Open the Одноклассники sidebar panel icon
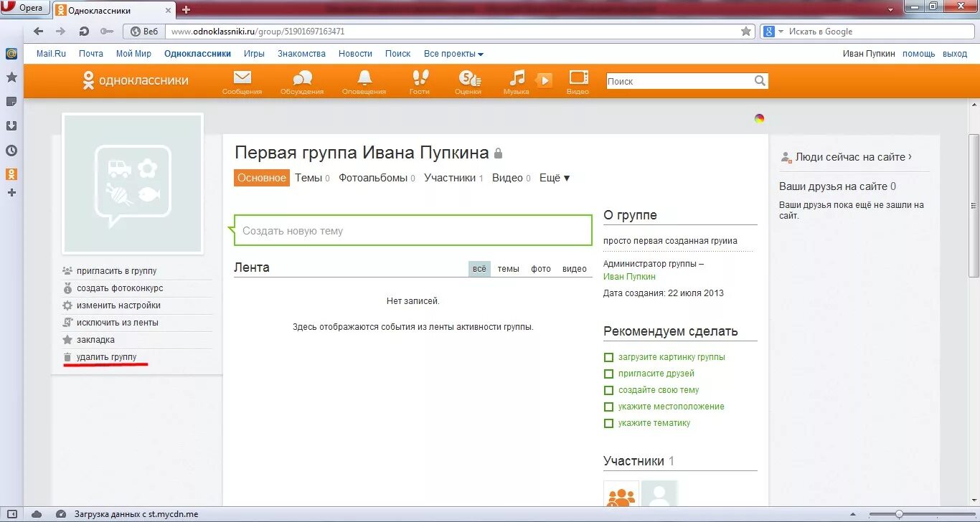This screenshot has height=522, width=980. pyautogui.click(x=11, y=174)
